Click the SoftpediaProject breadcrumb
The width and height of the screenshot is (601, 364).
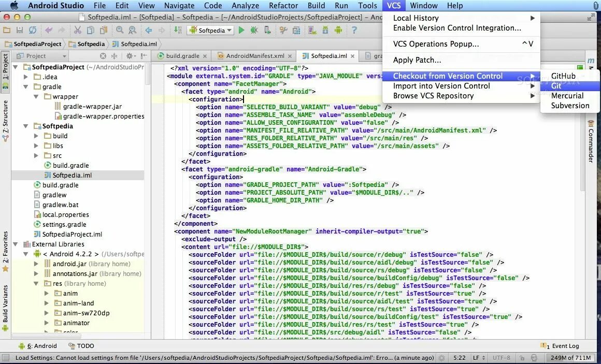[x=33, y=44]
